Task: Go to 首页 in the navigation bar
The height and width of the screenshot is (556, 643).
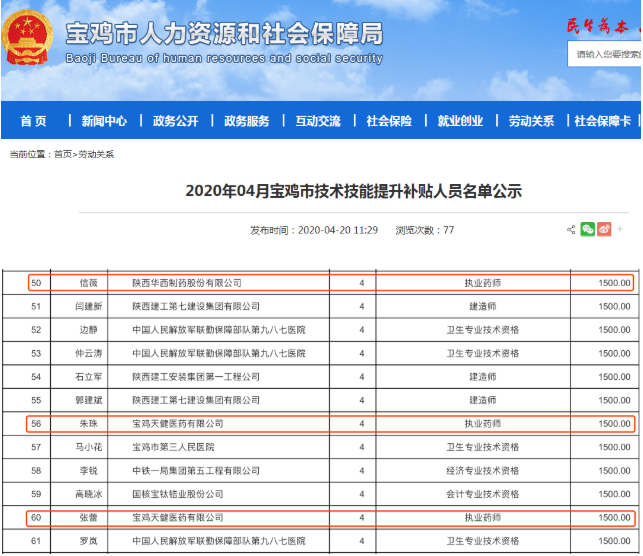Action: (x=33, y=121)
